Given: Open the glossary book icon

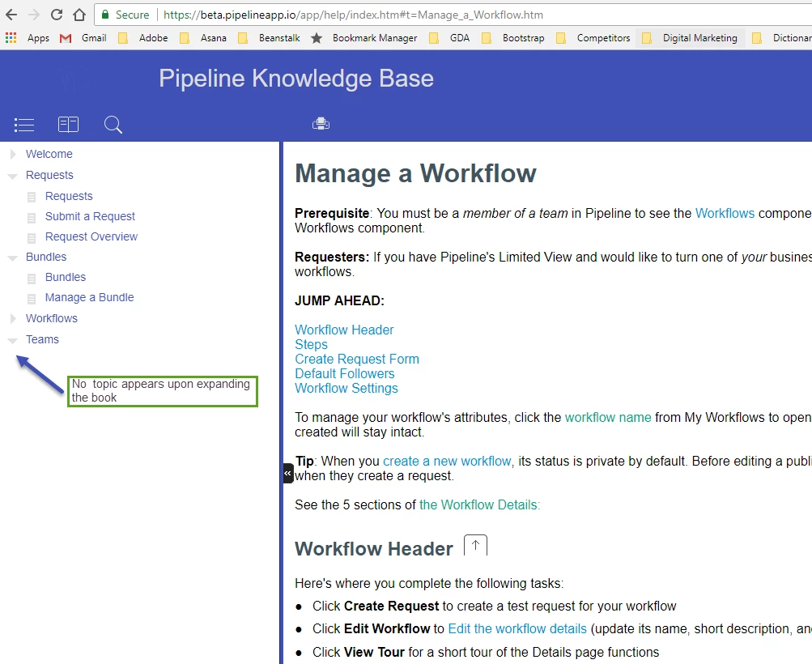Looking at the screenshot, I should coord(68,125).
